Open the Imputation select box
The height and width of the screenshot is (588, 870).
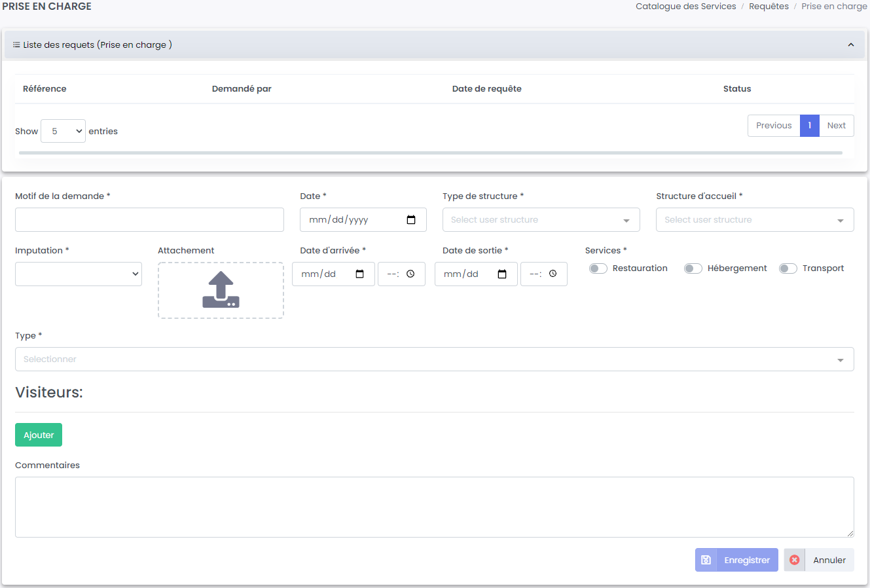79,274
